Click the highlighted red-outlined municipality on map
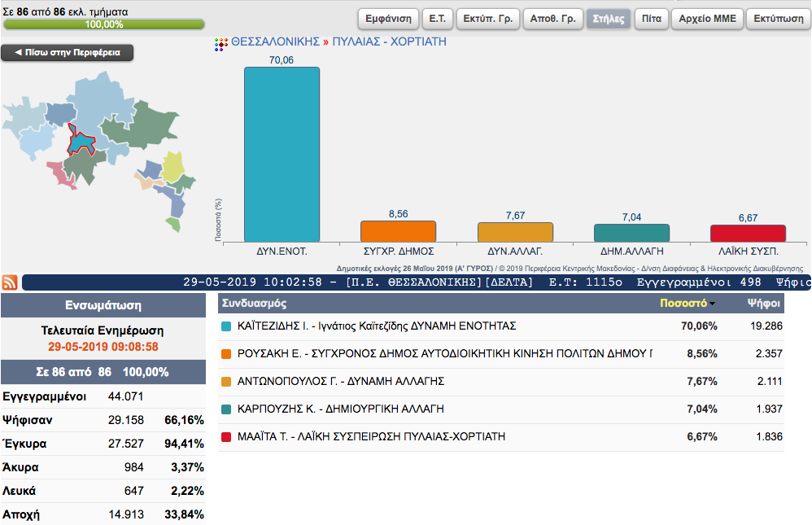 (x=81, y=142)
